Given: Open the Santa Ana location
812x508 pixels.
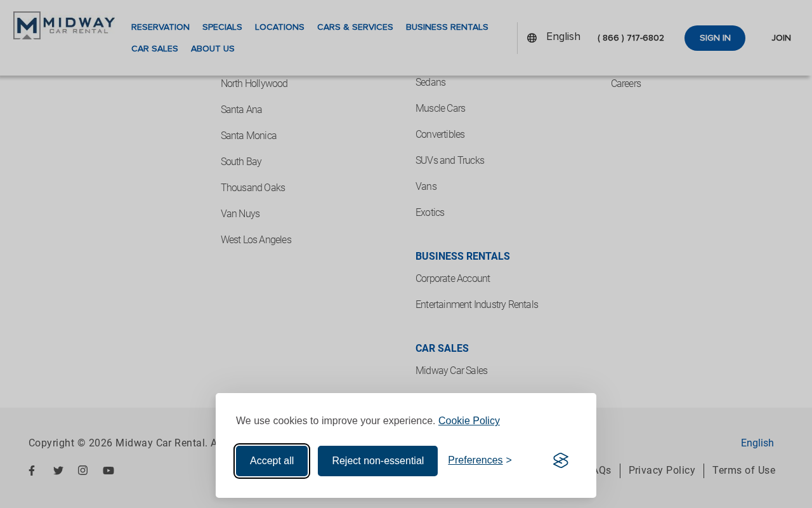Looking at the screenshot, I should pyautogui.click(x=241, y=110).
